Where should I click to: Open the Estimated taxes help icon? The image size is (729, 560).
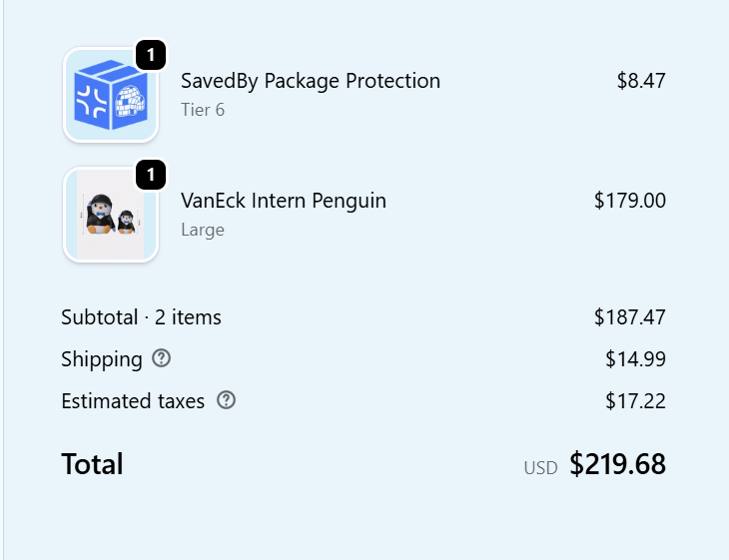click(227, 401)
